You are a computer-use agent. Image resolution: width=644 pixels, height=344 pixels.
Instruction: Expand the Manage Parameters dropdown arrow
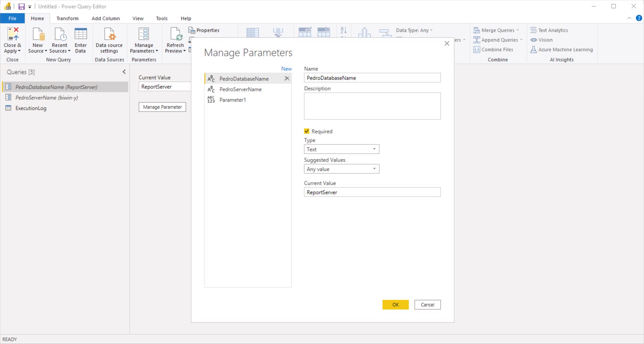157,51
